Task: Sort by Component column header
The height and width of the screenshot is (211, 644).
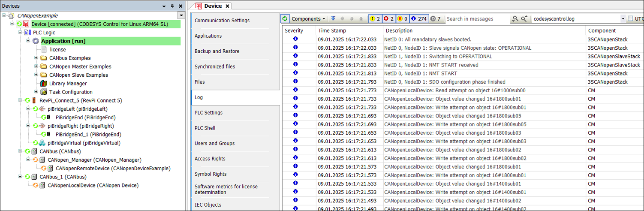Action: pyautogui.click(x=614, y=31)
